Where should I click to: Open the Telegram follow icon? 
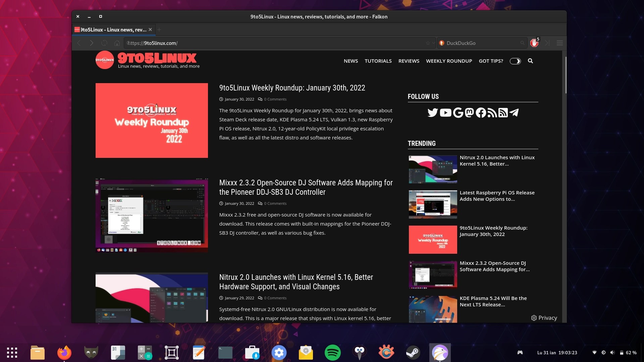click(x=514, y=113)
